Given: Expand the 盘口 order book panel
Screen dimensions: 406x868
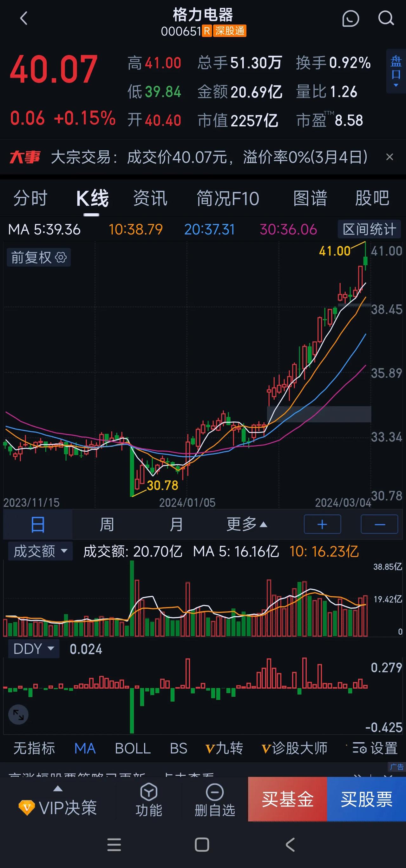Looking at the screenshot, I should pyautogui.click(x=396, y=71).
